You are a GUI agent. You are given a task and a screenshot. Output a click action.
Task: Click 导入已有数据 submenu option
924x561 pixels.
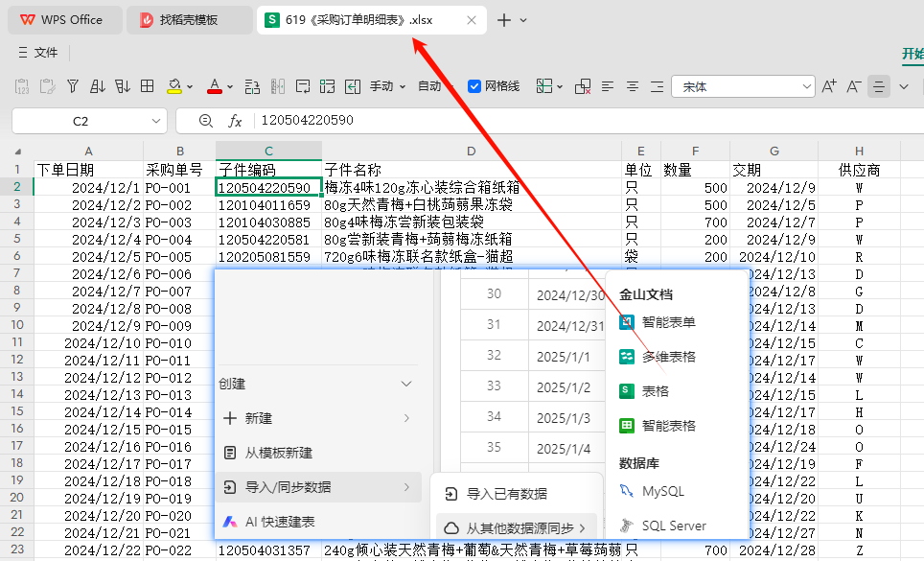pos(517,494)
